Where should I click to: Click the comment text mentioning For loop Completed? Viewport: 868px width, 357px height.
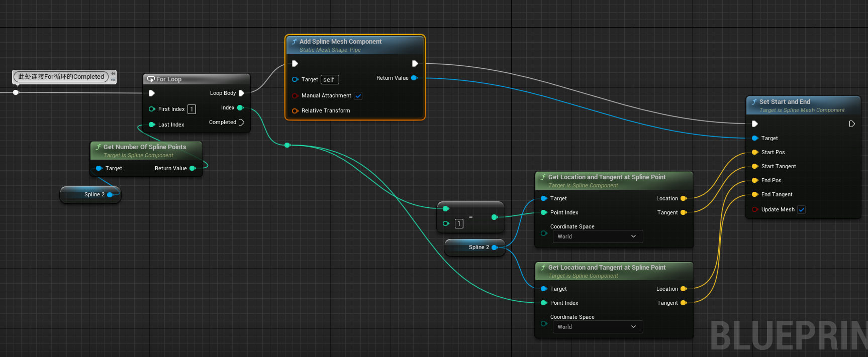[x=61, y=77]
